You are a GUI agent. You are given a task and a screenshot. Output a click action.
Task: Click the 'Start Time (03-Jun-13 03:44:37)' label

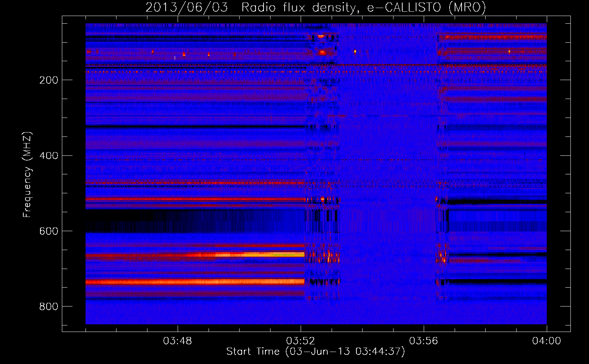click(x=316, y=352)
